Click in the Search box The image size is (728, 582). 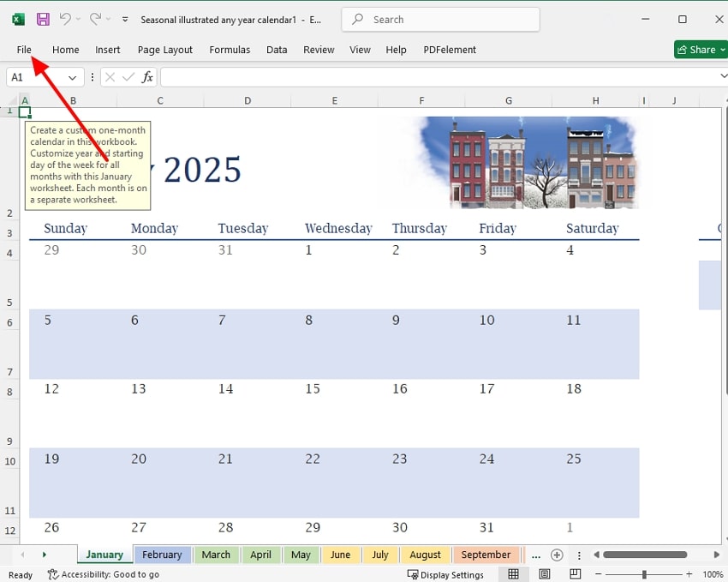click(x=440, y=20)
